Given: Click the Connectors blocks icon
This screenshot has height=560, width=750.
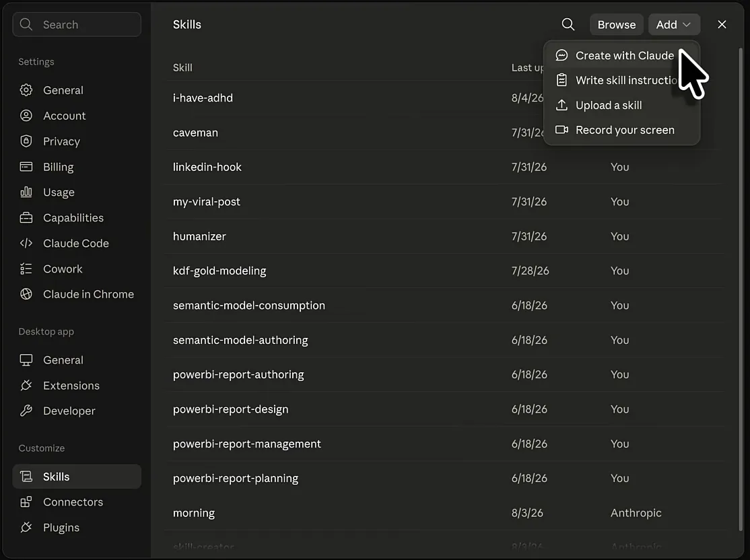Looking at the screenshot, I should point(26,502).
